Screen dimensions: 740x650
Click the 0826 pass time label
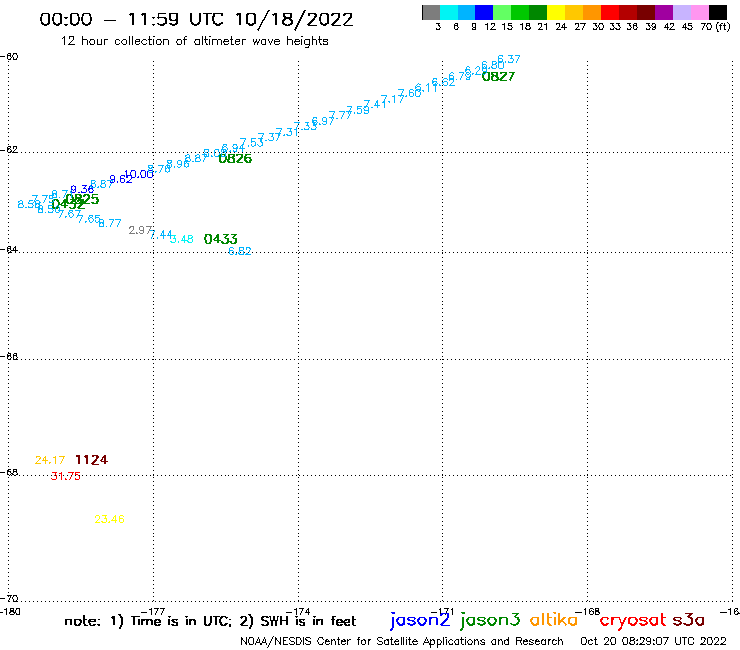(235, 159)
